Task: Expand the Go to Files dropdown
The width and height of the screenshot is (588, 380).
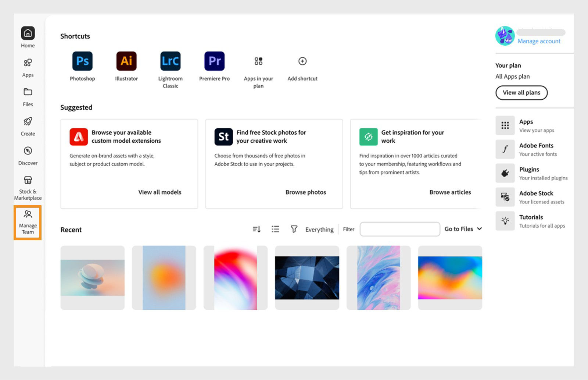Action: (463, 229)
